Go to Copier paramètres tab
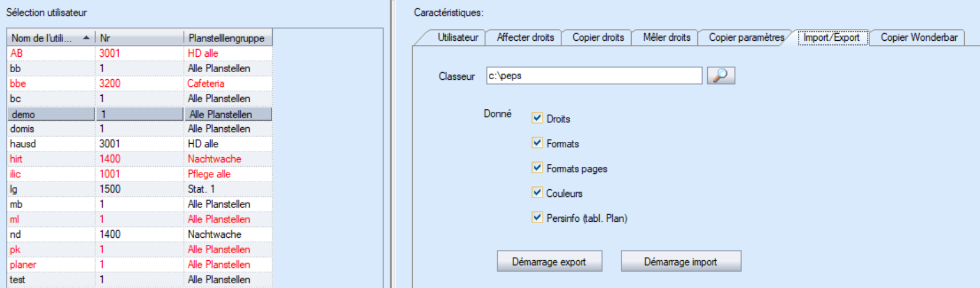Image resolution: width=980 pixels, height=288 pixels. [x=746, y=37]
